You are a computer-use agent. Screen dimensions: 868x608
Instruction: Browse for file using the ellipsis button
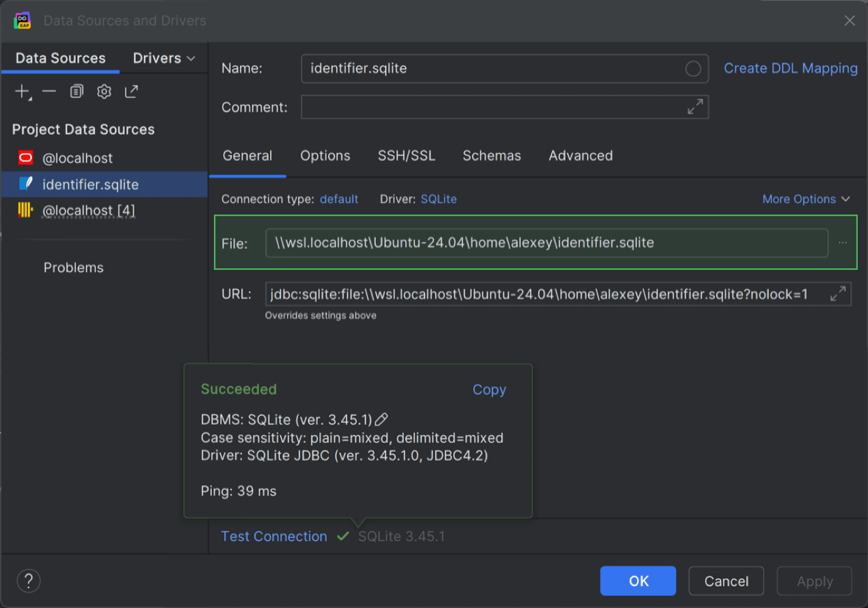(x=842, y=243)
